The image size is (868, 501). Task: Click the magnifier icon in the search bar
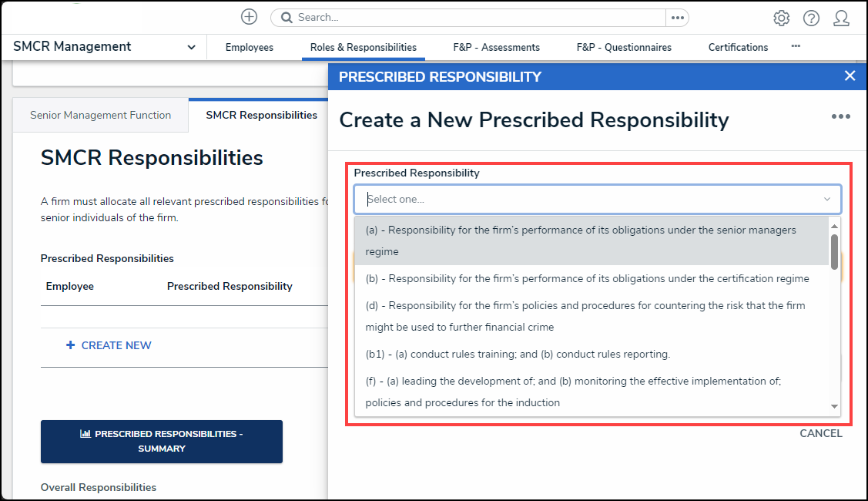(285, 16)
